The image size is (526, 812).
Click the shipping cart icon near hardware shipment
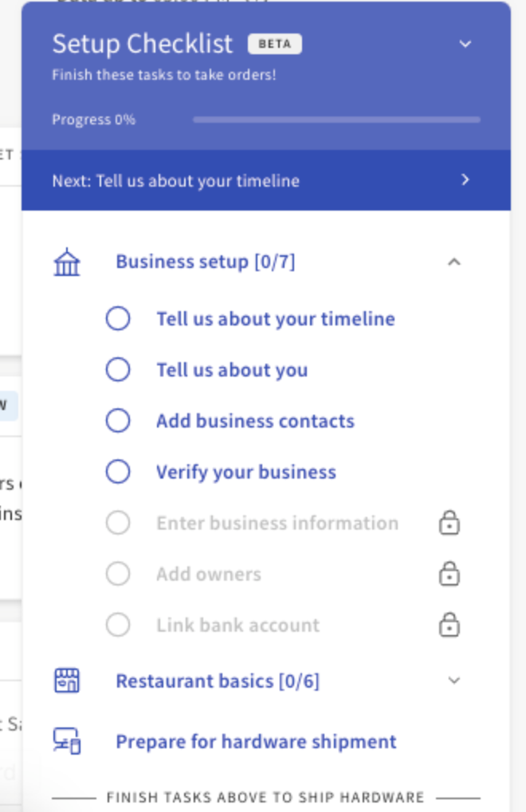click(x=67, y=742)
